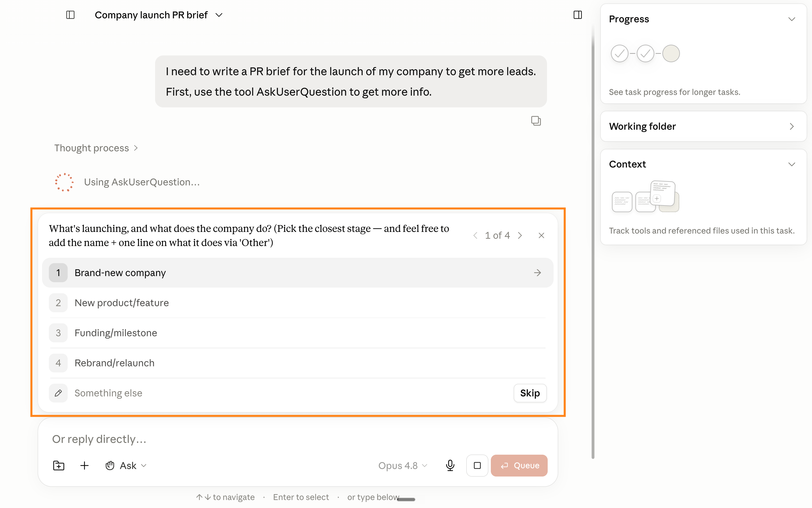Open the Ask mode dropdown
Screen dimensions: 812x508
126,465
